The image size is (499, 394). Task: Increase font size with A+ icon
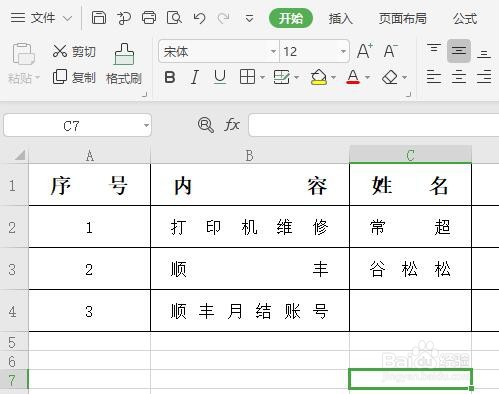pos(364,51)
